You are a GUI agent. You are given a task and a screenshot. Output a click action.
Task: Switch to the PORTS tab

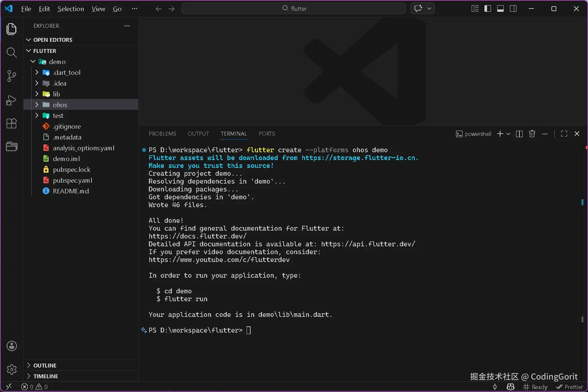point(267,134)
